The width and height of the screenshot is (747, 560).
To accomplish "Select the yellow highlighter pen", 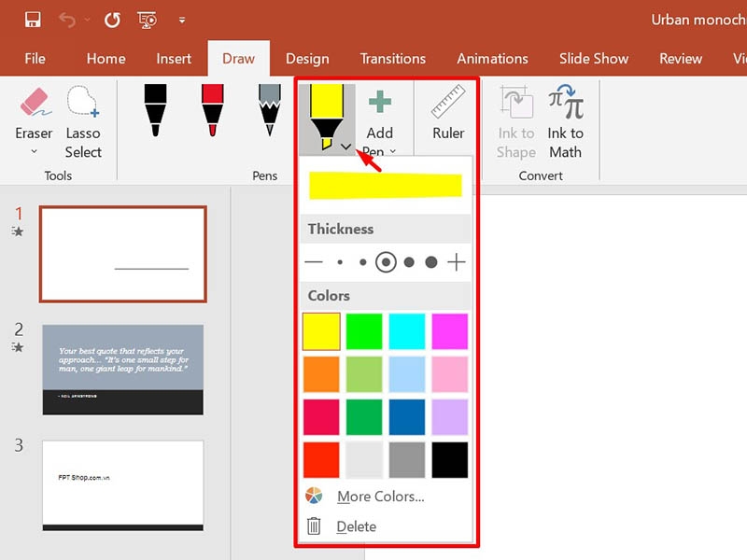I will click(x=326, y=117).
